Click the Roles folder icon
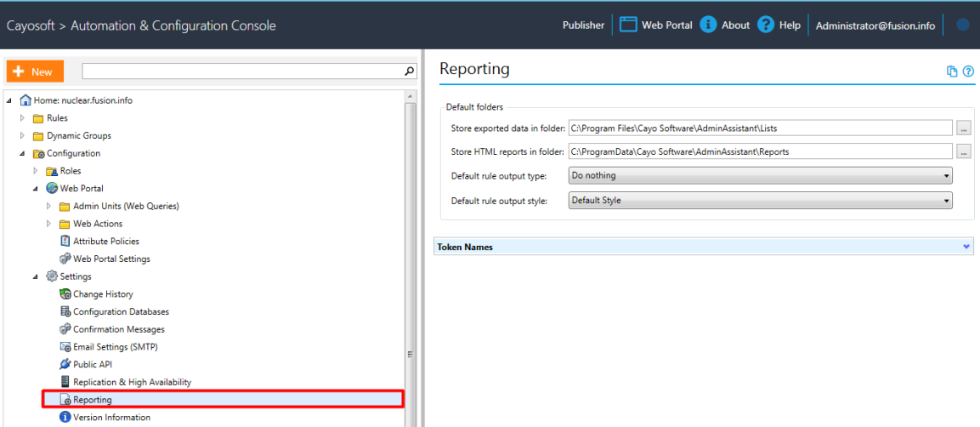 point(52,171)
